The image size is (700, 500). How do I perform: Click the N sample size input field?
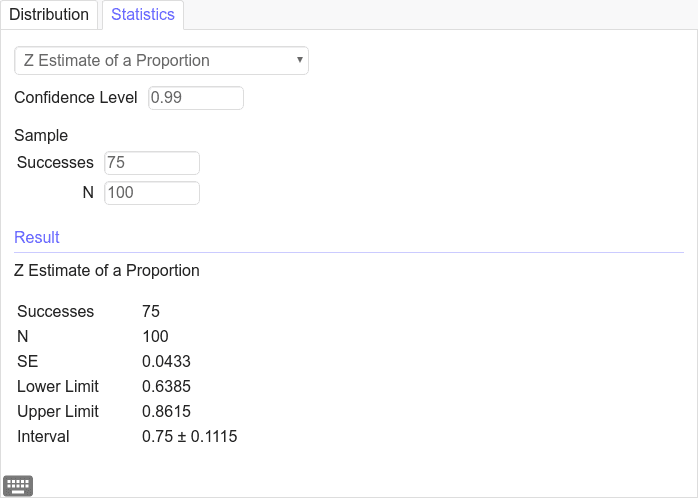pos(152,193)
